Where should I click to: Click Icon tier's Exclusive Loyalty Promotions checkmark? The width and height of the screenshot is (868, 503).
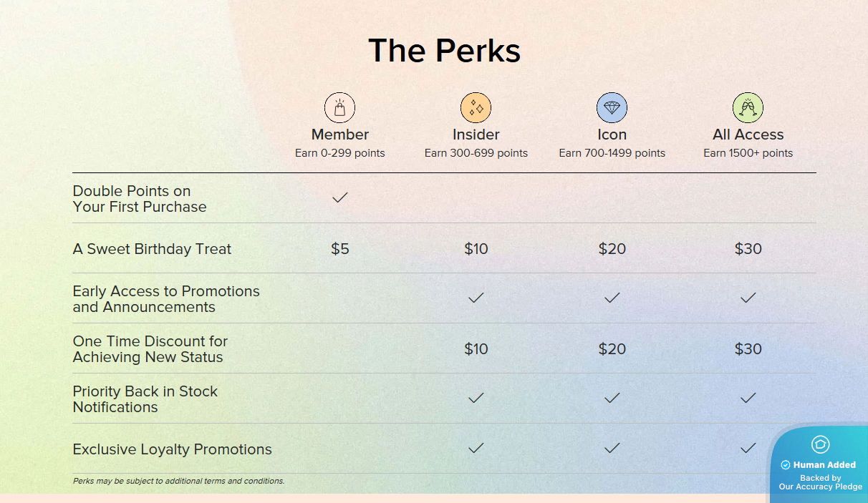tap(612, 449)
